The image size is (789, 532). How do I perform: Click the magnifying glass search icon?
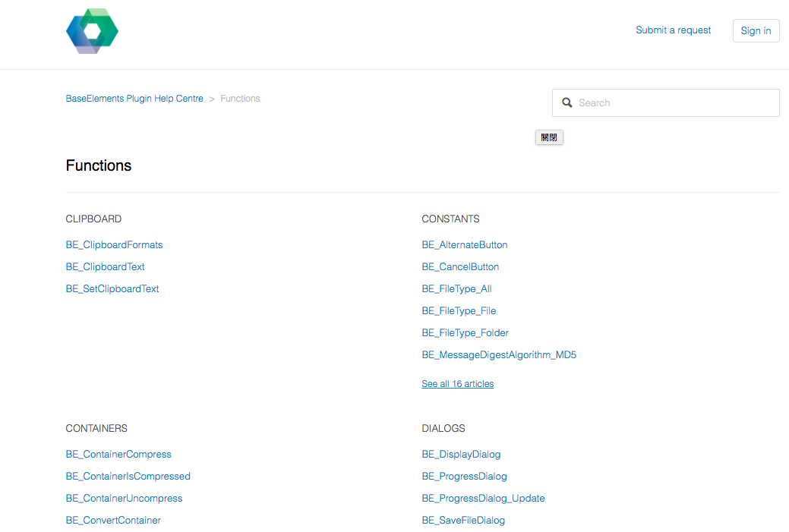pyautogui.click(x=567, y=102)
